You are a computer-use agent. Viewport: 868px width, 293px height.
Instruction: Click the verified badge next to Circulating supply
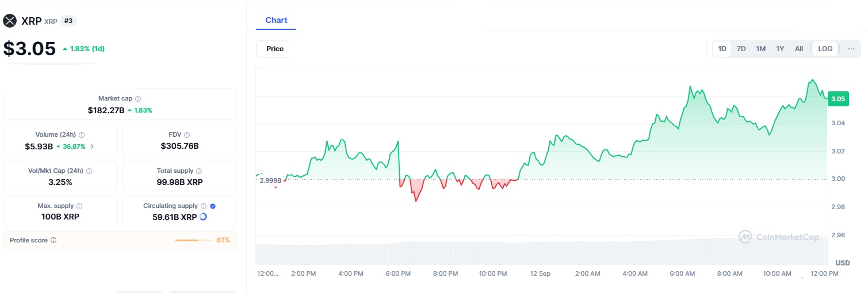click(213, 206)
